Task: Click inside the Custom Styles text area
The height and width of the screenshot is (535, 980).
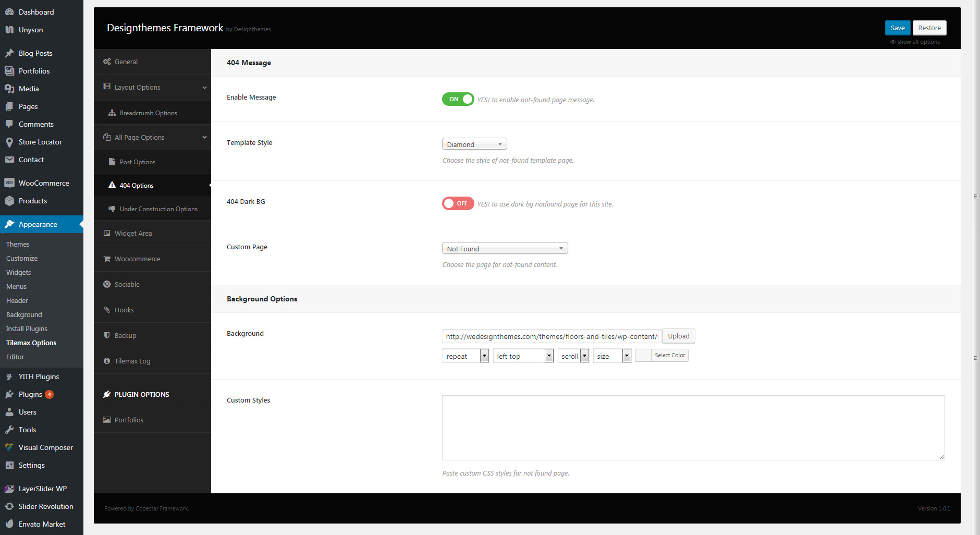Action: pyautogui.click(x=693, y=428)
